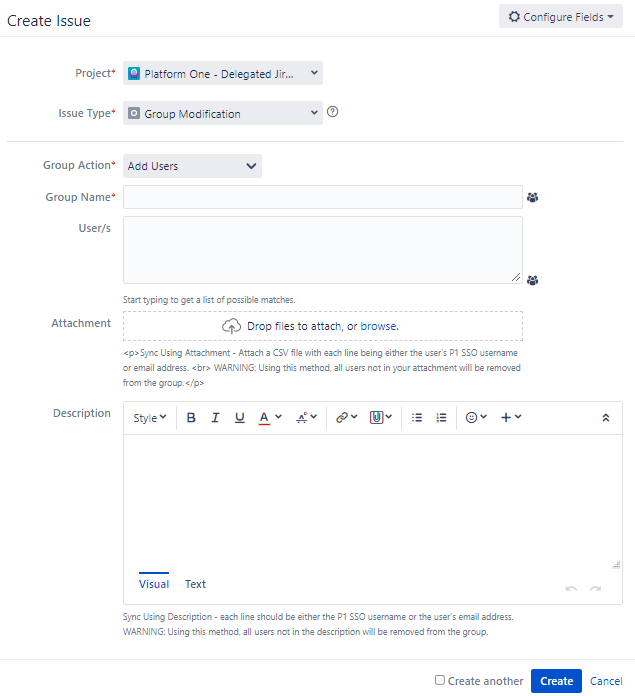Click the Create button

556,681
